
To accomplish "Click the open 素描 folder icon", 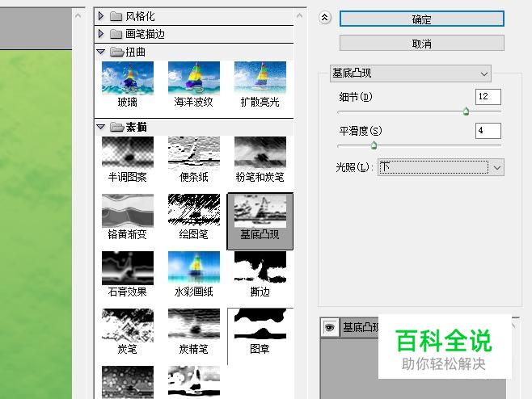I will click(x=116, y=127).
